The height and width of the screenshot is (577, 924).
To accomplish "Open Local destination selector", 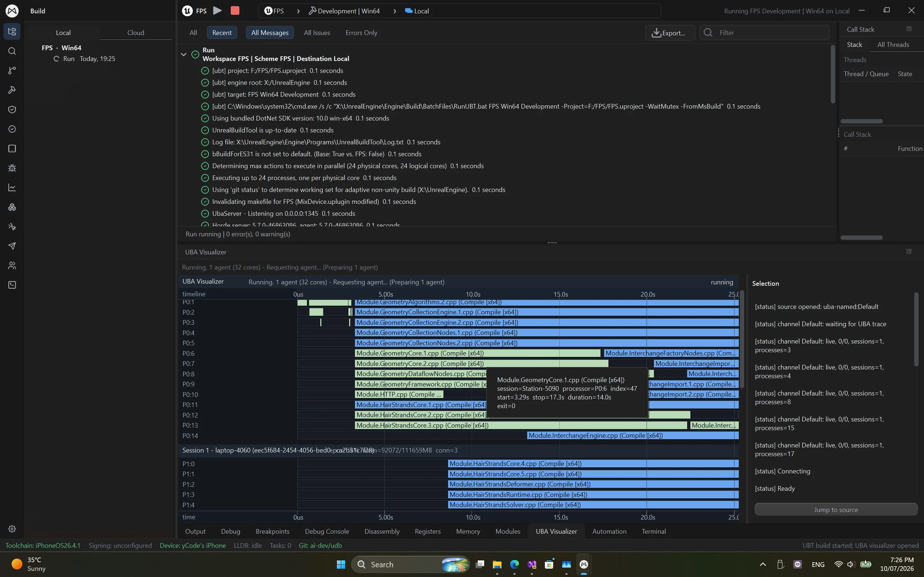I will [417, 11].
